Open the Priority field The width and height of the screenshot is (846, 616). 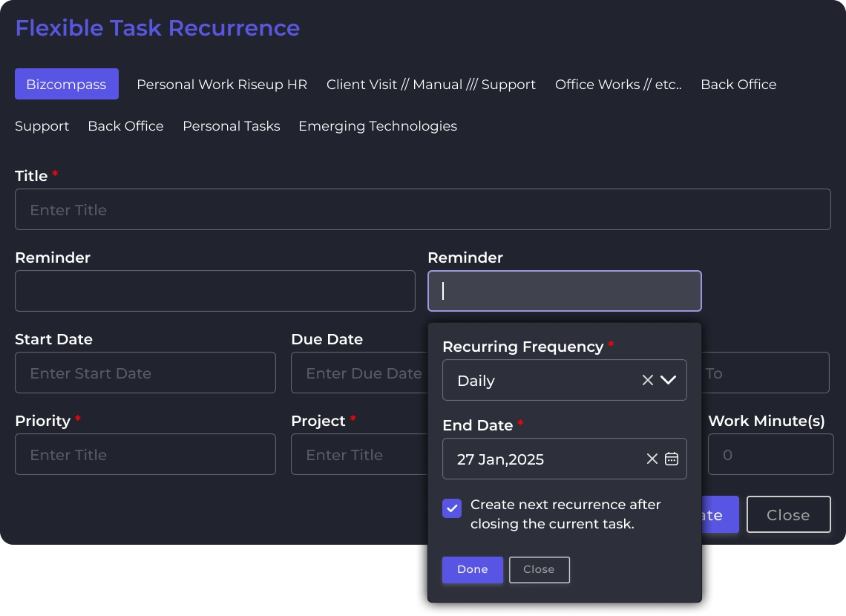click(x=145, y=454)
